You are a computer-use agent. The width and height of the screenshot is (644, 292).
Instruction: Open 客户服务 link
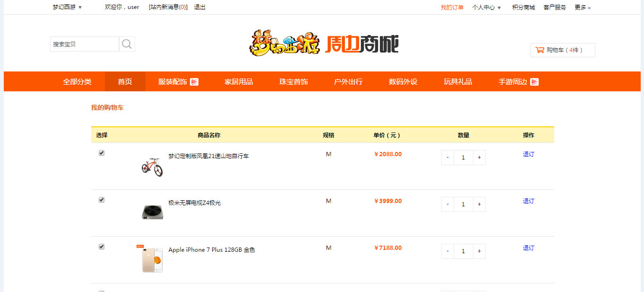click(x=555, y=7)
